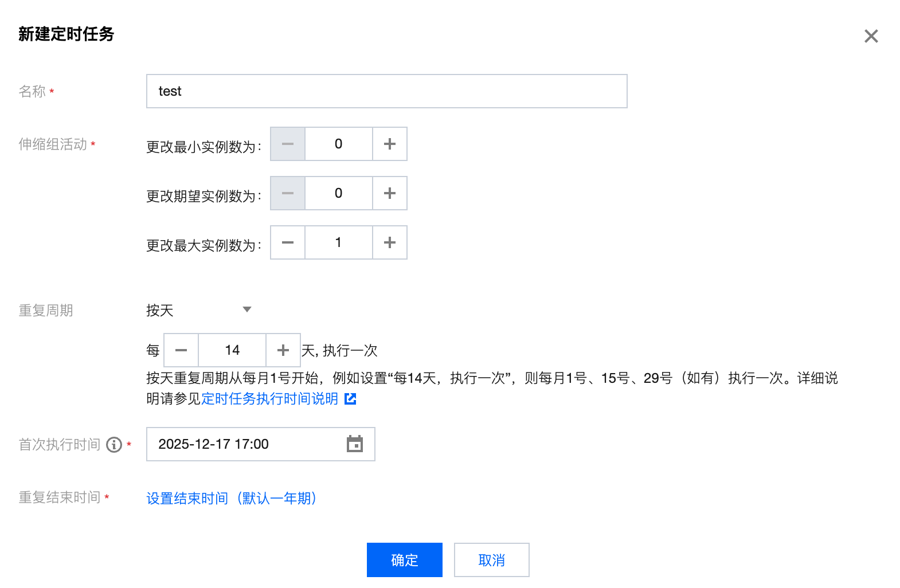Open the calendar picker icon
Image resolution: width=900 pixels, height=588 pixels.
tap(355, 444)
